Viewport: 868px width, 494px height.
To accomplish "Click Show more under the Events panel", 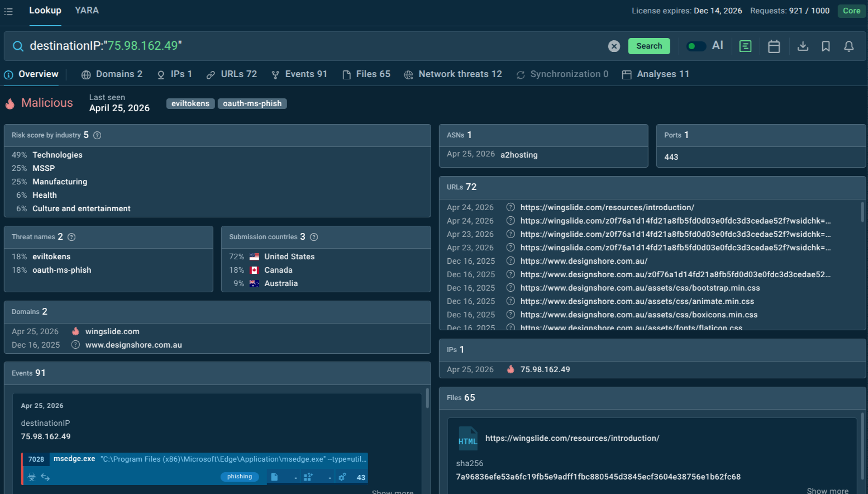I will 392,491.
